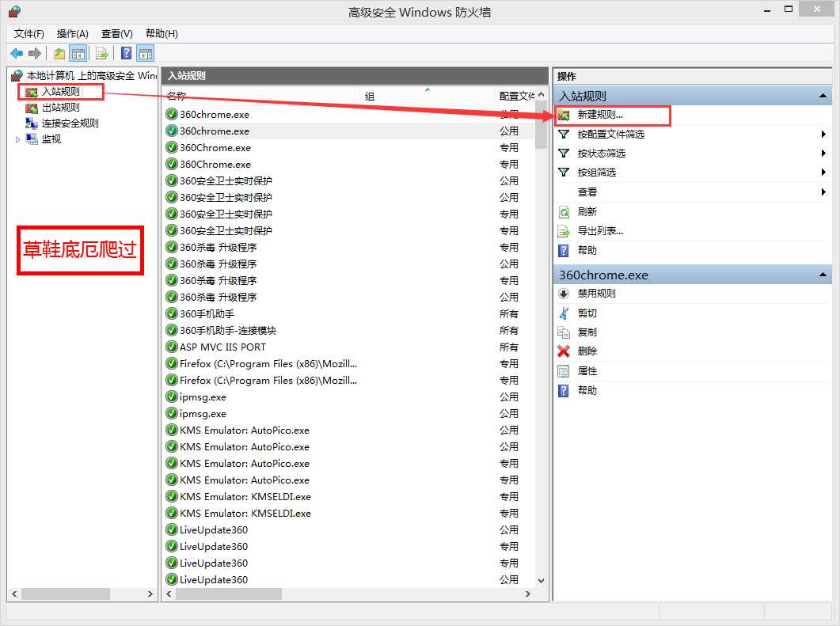Open the 按配置文件筛选 submenu arrow
Image resolution: width=840 pixels, height=626 pixels.
[823, 134]
